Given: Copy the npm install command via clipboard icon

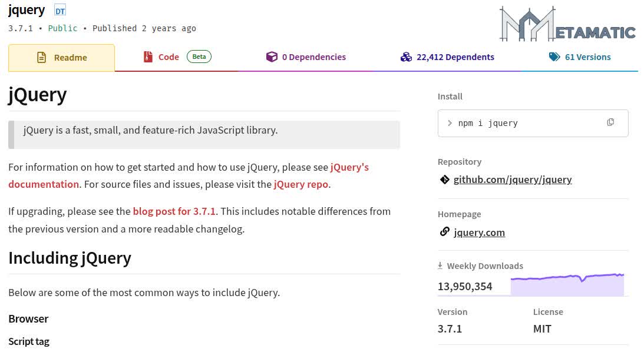Looking at the screenshot, I should tap(610, 122).
